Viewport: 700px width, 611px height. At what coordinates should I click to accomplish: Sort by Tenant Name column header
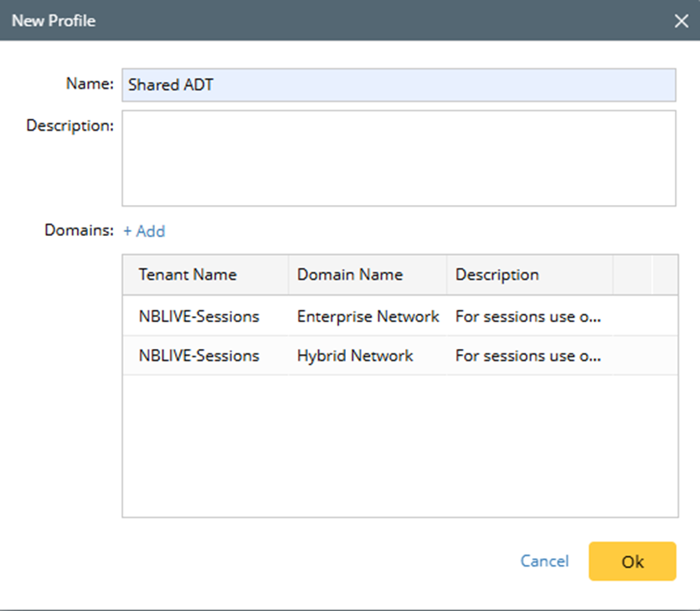(188, 275)
